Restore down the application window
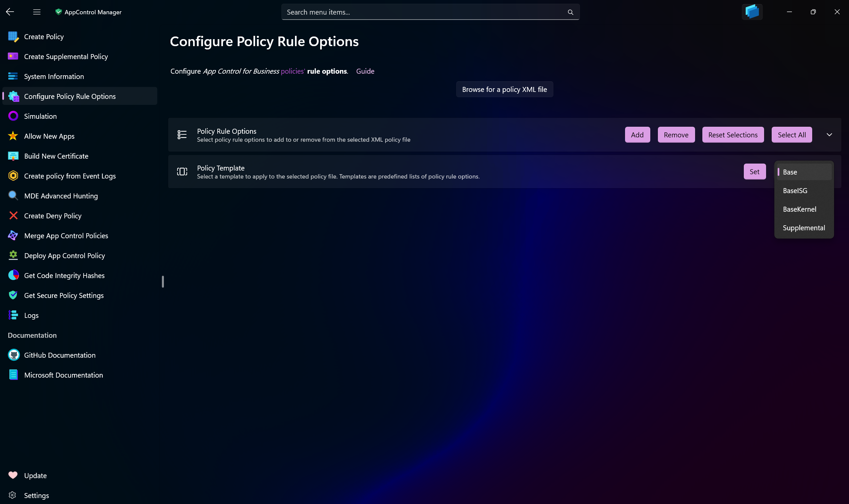The height and width of the screenshot is (504, 849). pos(813,12)
